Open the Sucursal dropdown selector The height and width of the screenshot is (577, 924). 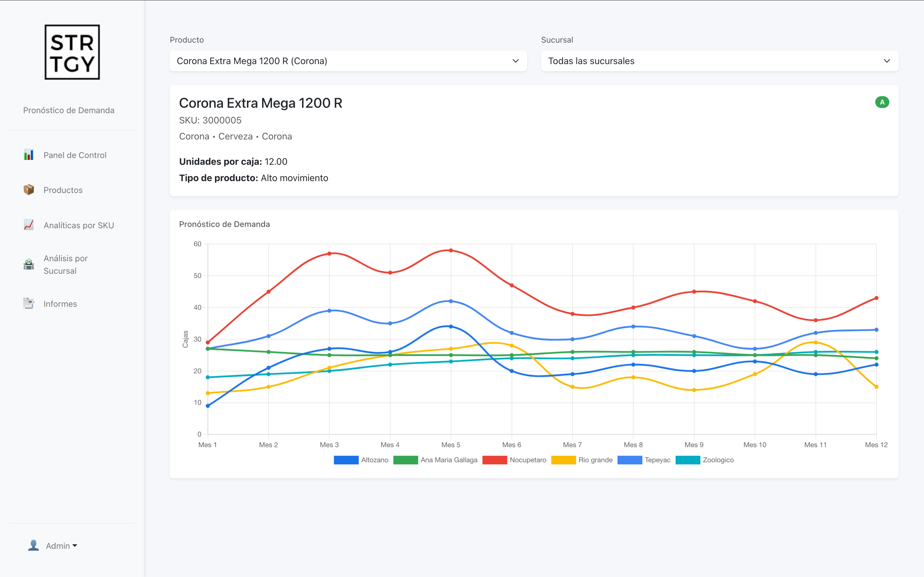(x=719, y=61)
